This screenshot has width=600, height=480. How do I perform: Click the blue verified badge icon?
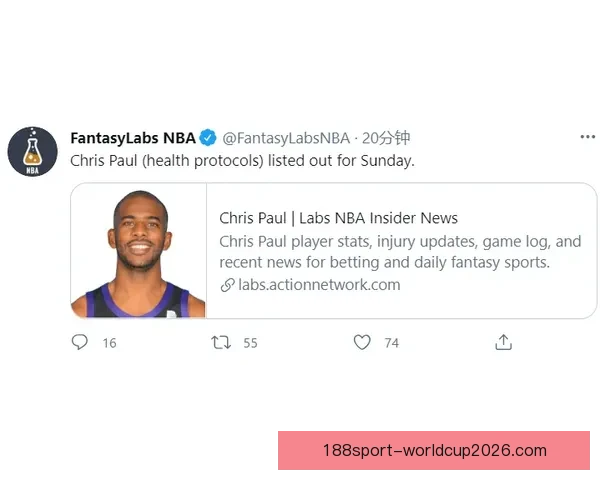click(x=208, y=138)
